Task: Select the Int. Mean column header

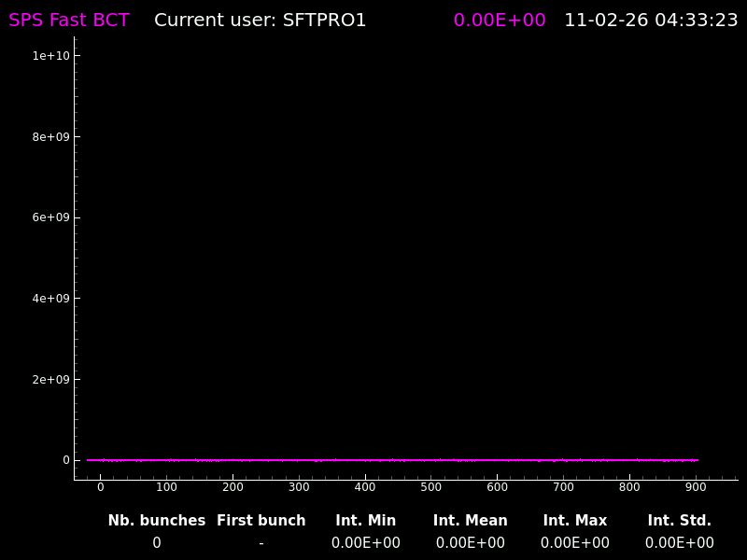Action: click(471, 521)
